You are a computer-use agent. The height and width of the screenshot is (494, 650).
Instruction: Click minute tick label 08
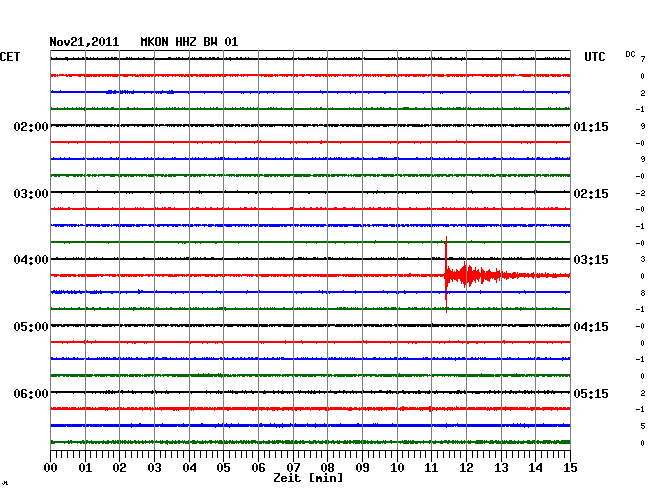pyautogui.click(x=327, y=468)
